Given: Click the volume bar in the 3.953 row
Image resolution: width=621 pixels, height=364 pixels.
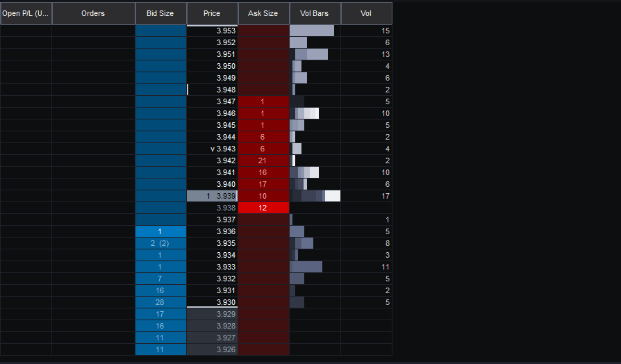Looking at the screenshot, I should pyautogui.click(x=312, y=31).
